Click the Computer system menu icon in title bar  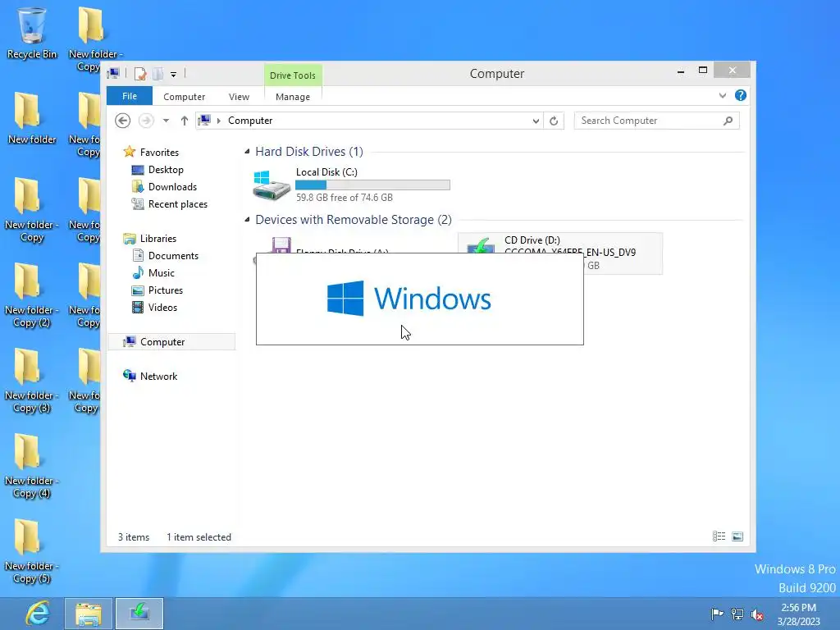(113, 74)
